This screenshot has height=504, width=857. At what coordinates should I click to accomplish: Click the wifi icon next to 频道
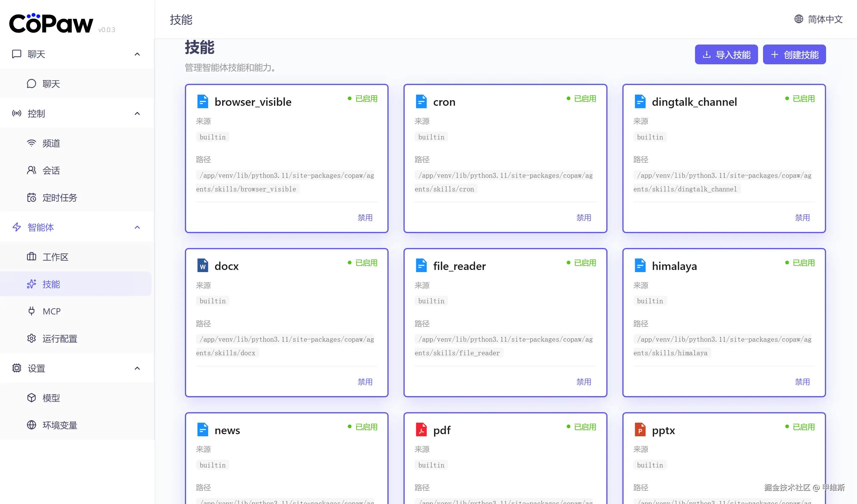pyautogui.click(x=31, y=143)
